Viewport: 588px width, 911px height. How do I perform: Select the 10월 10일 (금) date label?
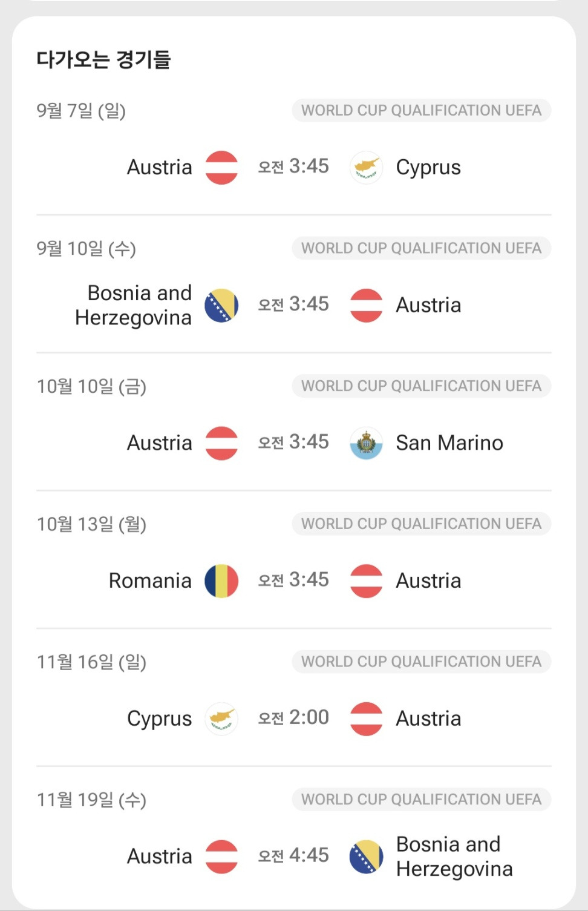click(91, 386)
